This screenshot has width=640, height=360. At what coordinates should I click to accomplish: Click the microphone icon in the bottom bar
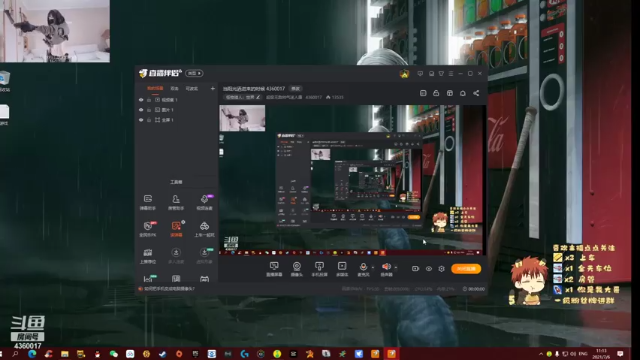363,267
